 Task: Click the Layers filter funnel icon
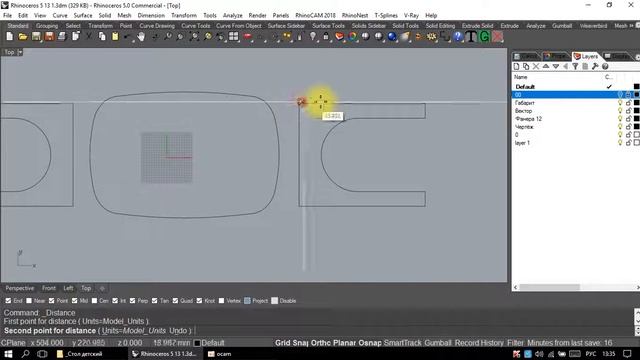click(x=575, y=66)
